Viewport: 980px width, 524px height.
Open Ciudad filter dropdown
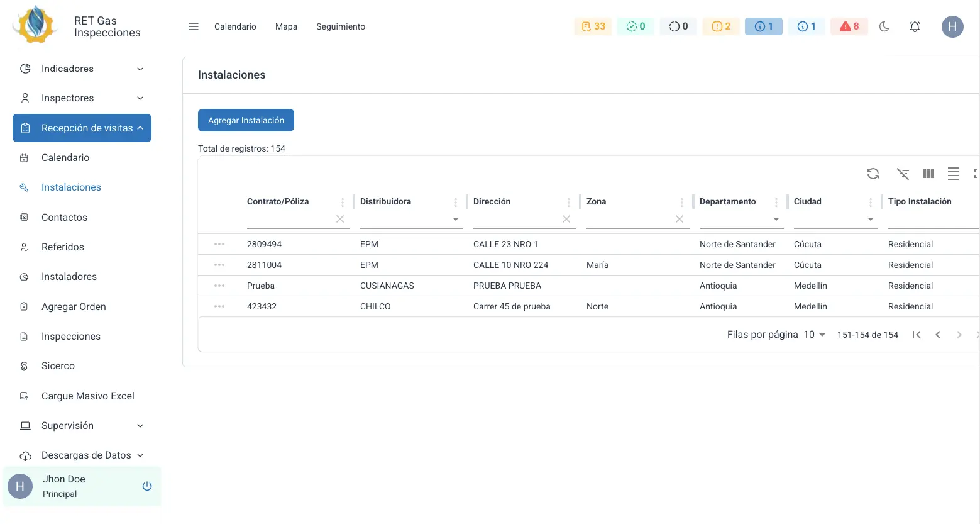coord(871,220)
